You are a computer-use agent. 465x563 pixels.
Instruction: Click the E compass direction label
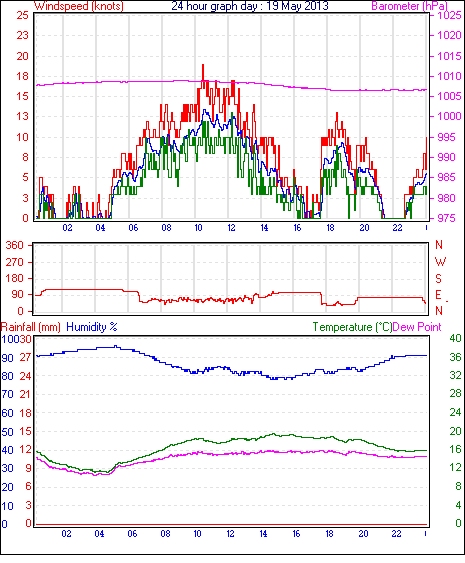point(438,295)
